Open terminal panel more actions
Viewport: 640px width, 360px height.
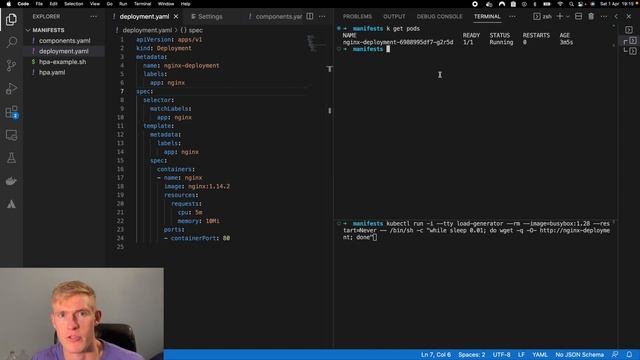point(604,16)
